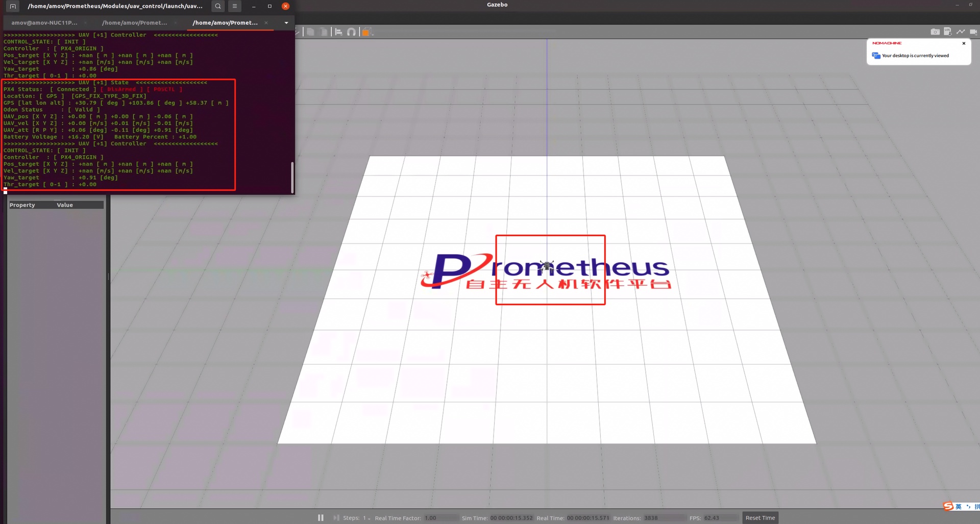Image resolution: width=980 pixels, height=524 pixels.
Task: Close the amov@amov-NUC11P... terminal tab
Action: 85,22
